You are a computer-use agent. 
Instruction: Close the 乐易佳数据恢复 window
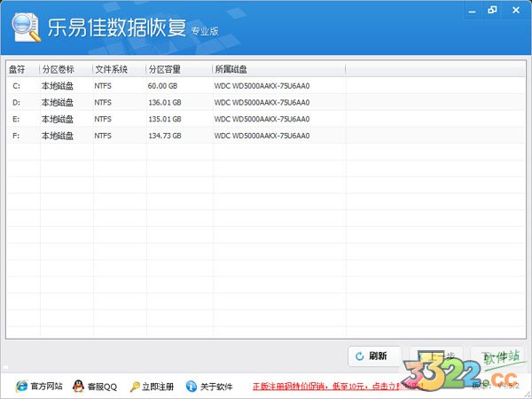[516, 10]
